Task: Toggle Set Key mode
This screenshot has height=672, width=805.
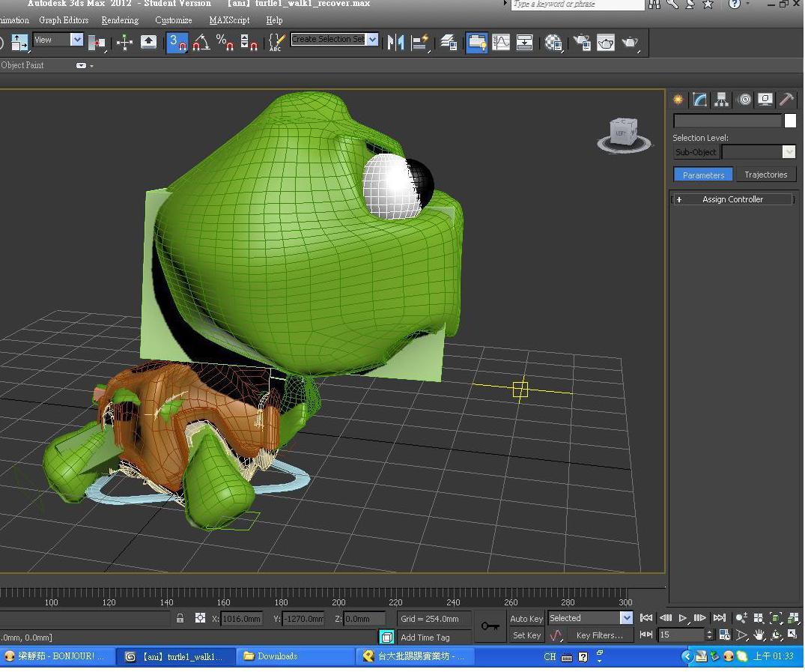Action: tap(526, 635)
